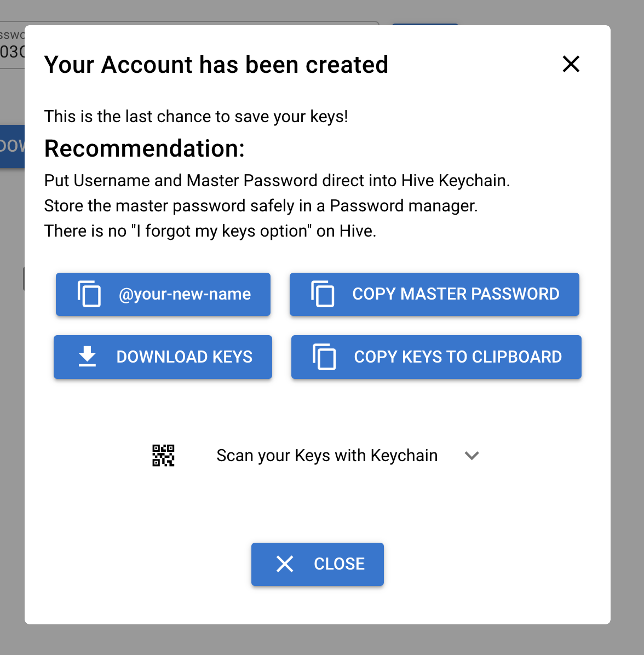Select the COPY MASTER PASSWORD label
Image resolution: width=644 pixels, height=655 pixels.
[456, 294]
